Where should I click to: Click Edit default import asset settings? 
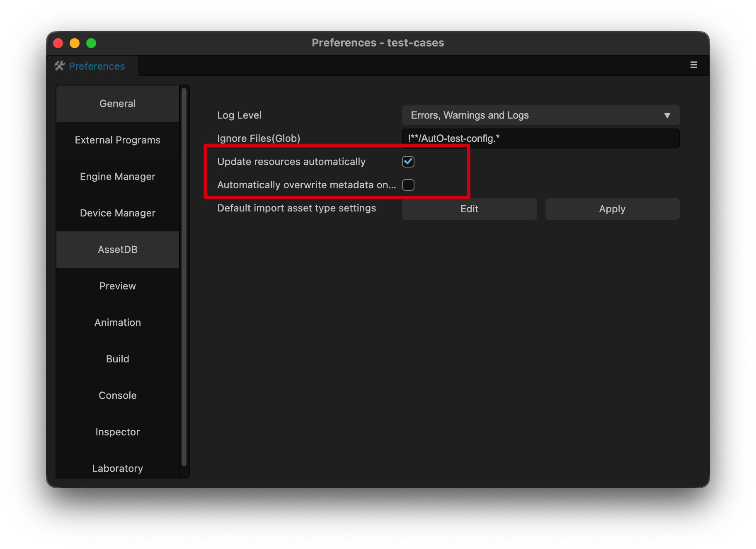tap(469, 209)
